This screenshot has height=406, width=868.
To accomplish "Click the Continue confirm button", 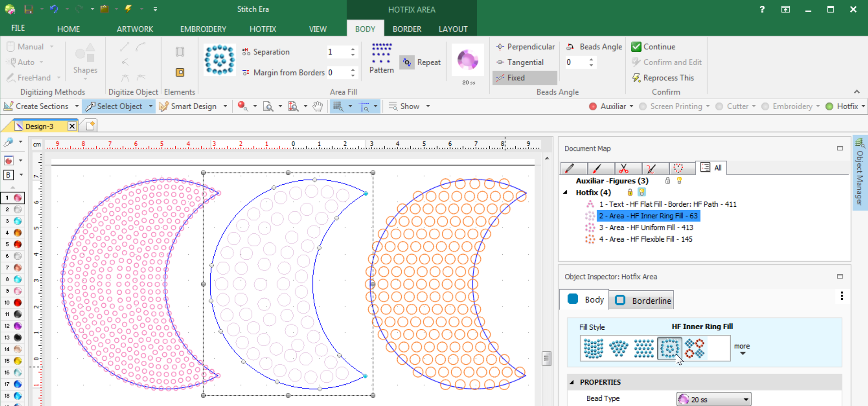I will 653,47.
